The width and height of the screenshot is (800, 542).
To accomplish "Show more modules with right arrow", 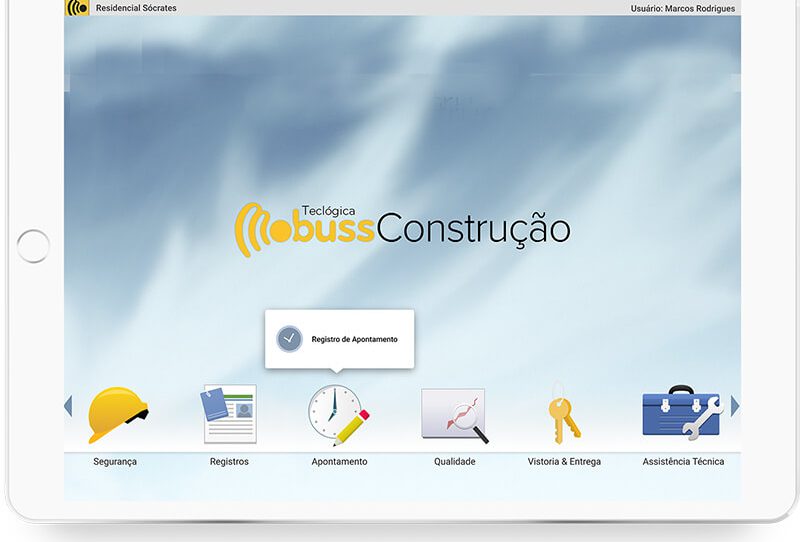I will point(735,406).
